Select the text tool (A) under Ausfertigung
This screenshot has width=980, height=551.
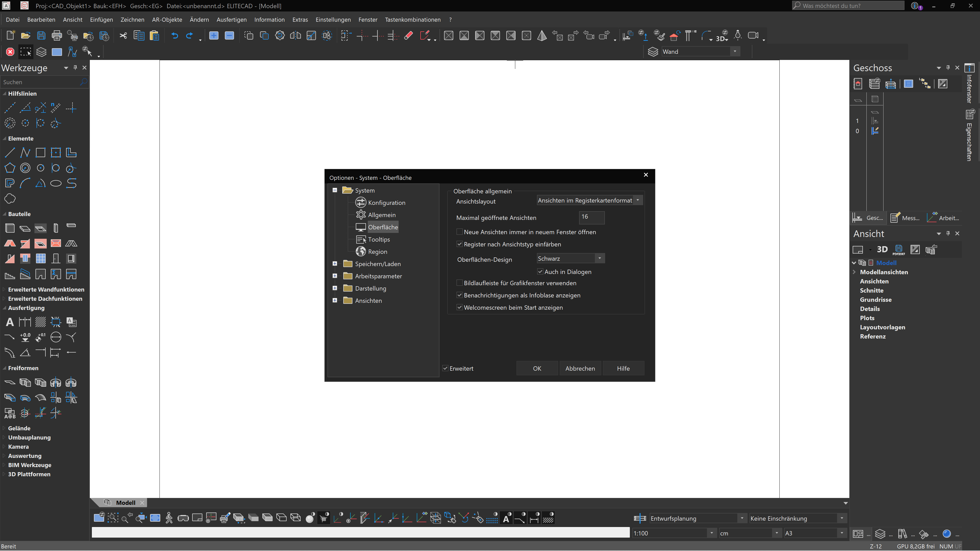[x=9, y=322]
